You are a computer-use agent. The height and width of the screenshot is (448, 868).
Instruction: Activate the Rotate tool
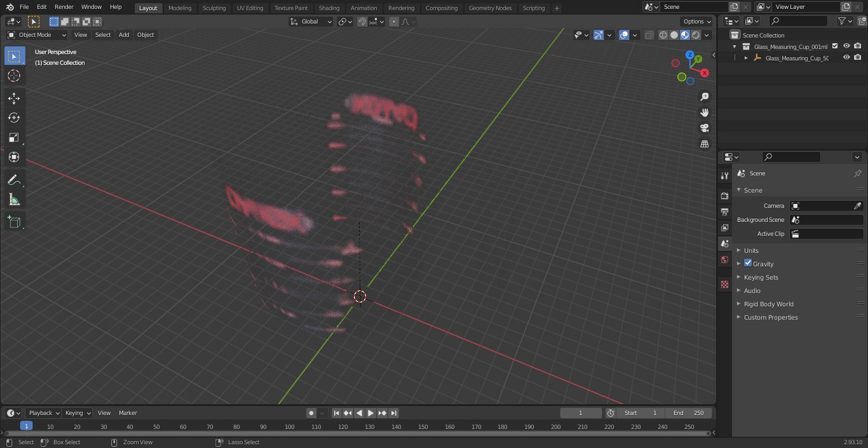[14, 118]
